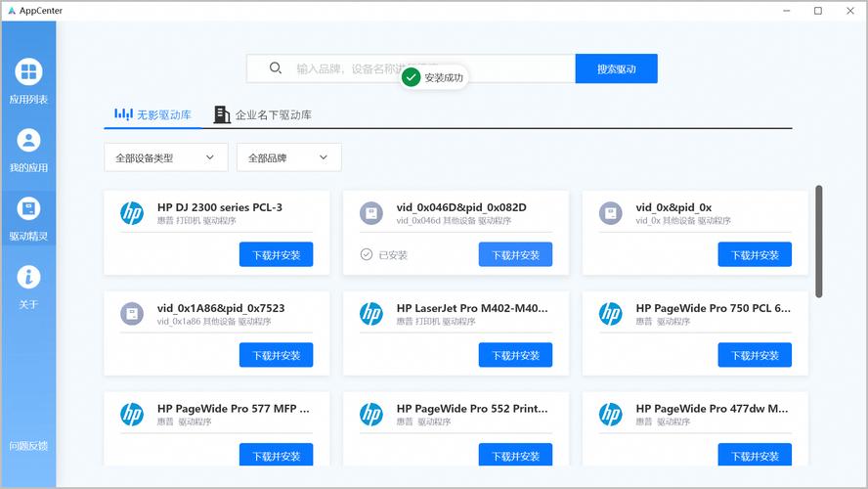The image size is (868, 489).
Task: Download and install vid_0x046D&pid_0x082D driver
Action: 515,254
